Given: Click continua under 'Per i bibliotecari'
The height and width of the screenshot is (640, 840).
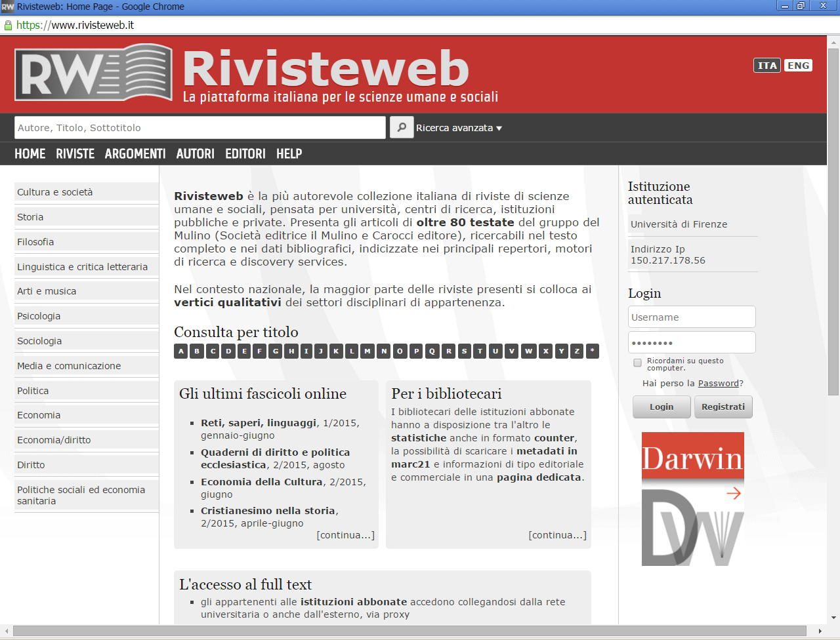Looking at the screenshot, I should (558, 535).
